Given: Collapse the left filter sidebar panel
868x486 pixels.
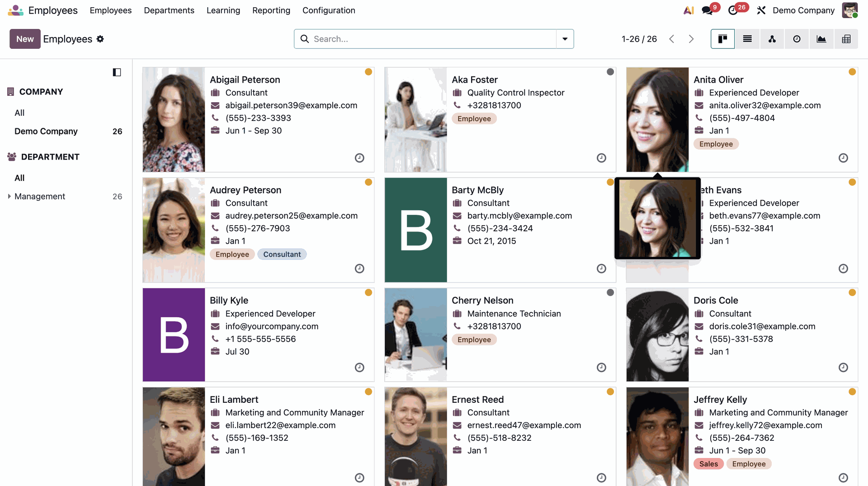Looking at the screenshot, I should click(x=117, y=72).
